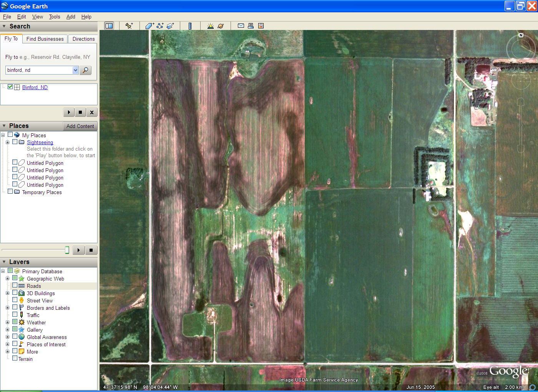
Task: Open the Edit menu
Action: tap(22, 17)
